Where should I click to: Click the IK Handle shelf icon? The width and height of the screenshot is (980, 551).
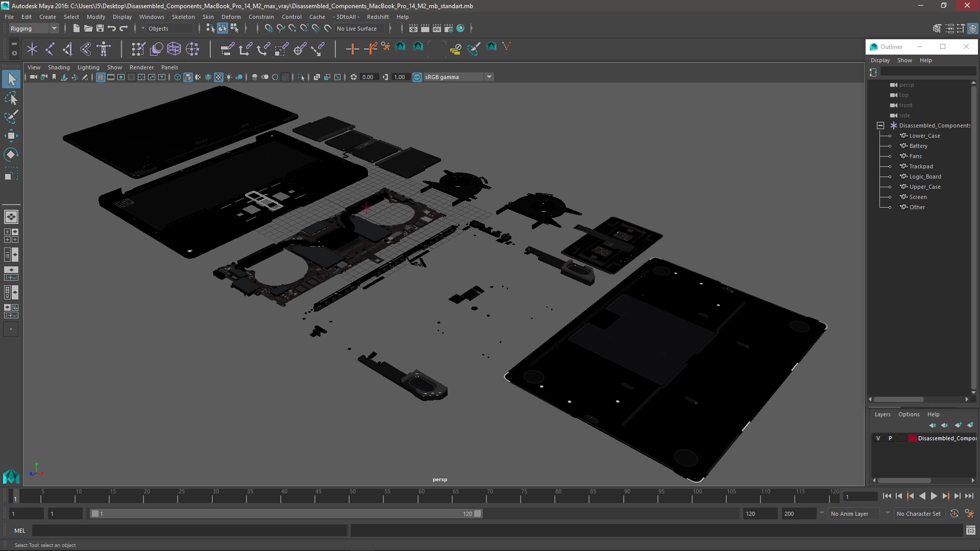68,49
